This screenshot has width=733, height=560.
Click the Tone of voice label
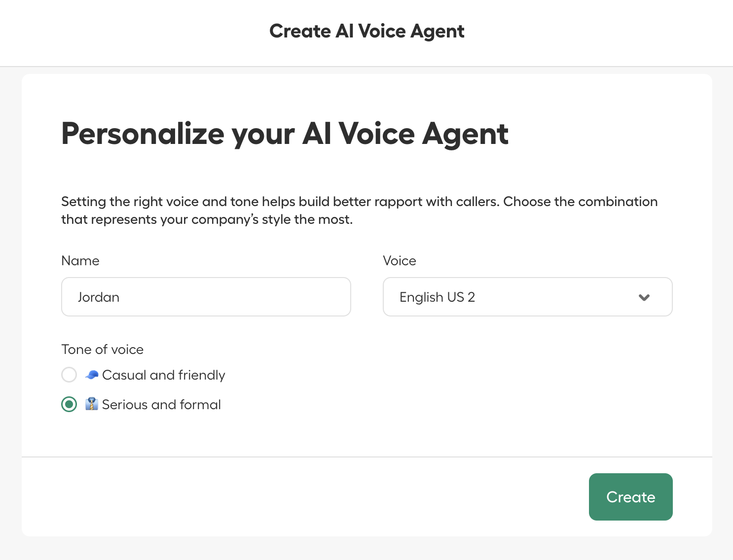tap(103, 350)
